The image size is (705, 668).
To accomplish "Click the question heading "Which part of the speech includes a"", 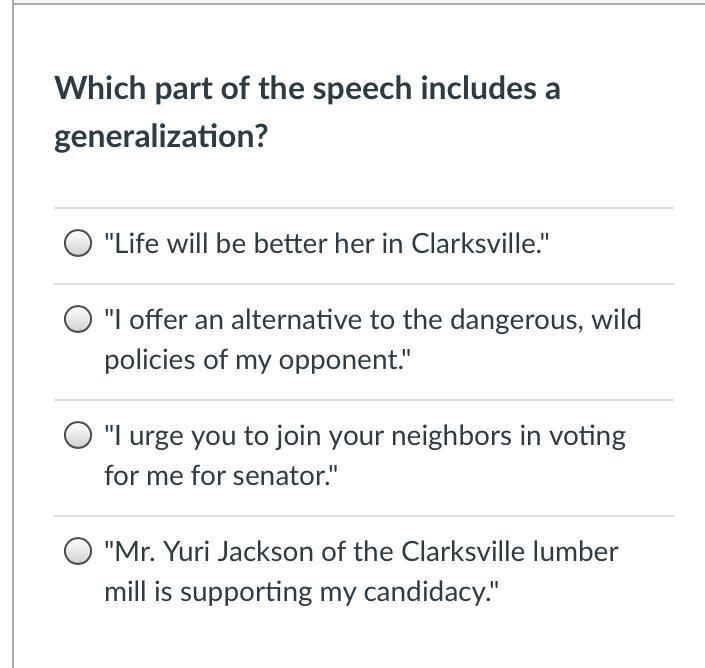I will 308,89.
